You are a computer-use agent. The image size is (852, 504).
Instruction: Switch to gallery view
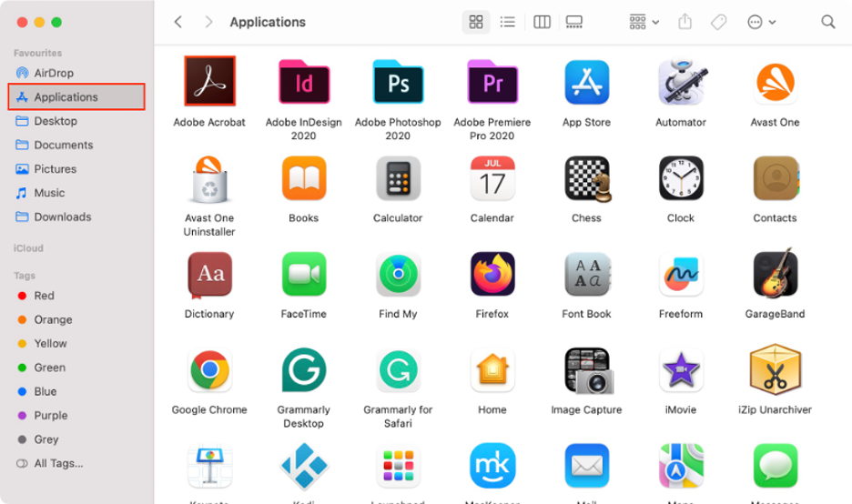[x=573, y=22]
